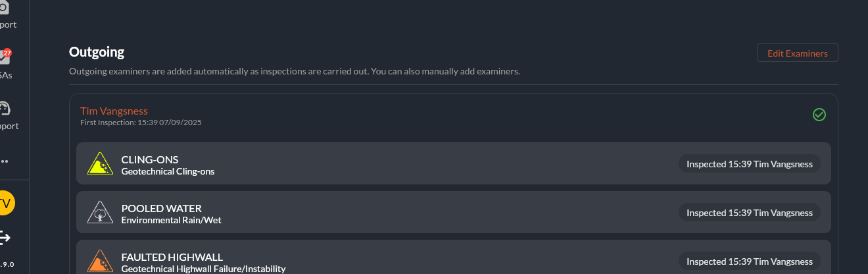Screen dimensions: 868x274
Task: Select the FAULTED HIGHWALL hazard row
Action: point(454,257)
